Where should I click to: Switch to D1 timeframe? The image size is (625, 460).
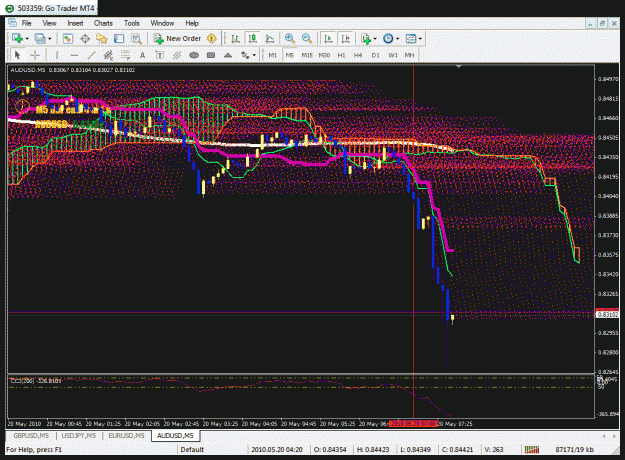pos(375,55)
